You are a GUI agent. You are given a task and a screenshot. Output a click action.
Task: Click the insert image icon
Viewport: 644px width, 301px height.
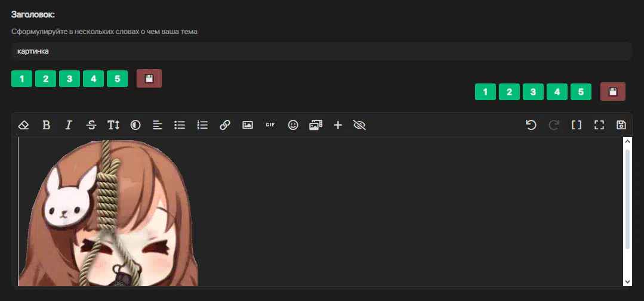(248, 125)
